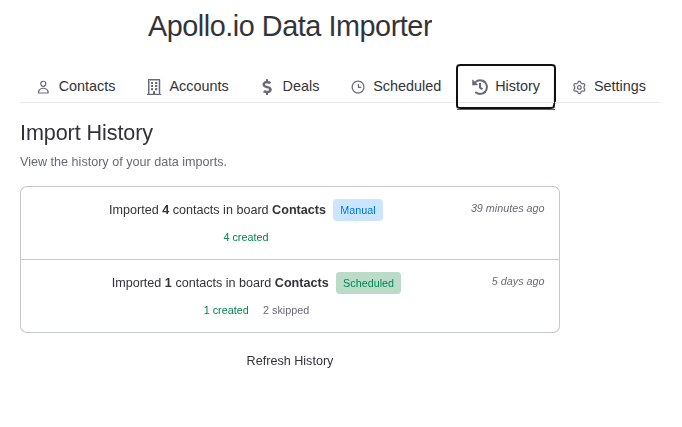
Task: Click the Manual import badge
Action: pyautogui.click(x=358, y=210)
